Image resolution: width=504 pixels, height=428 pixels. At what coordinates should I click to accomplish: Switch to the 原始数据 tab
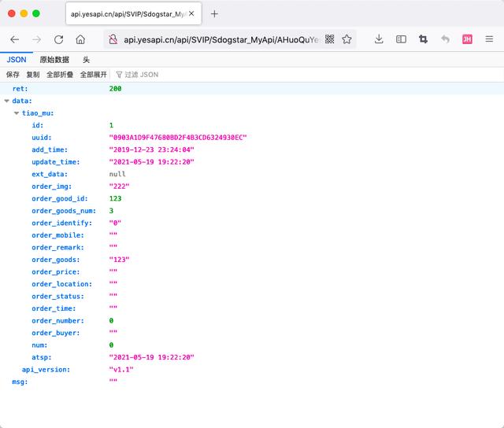click(x=54, y=60)
